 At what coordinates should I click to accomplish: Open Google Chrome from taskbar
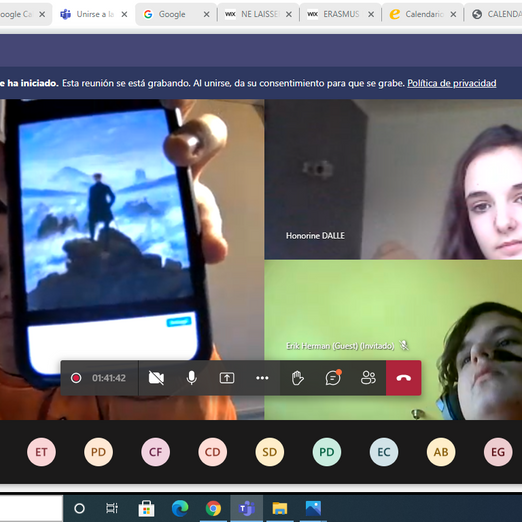213,508
